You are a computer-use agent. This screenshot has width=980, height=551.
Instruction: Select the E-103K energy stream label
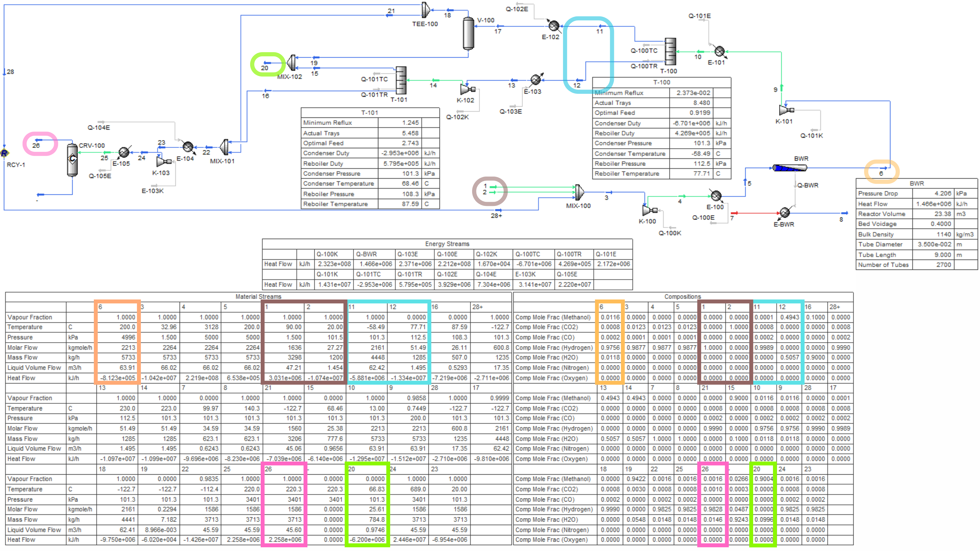pos(153,191)
